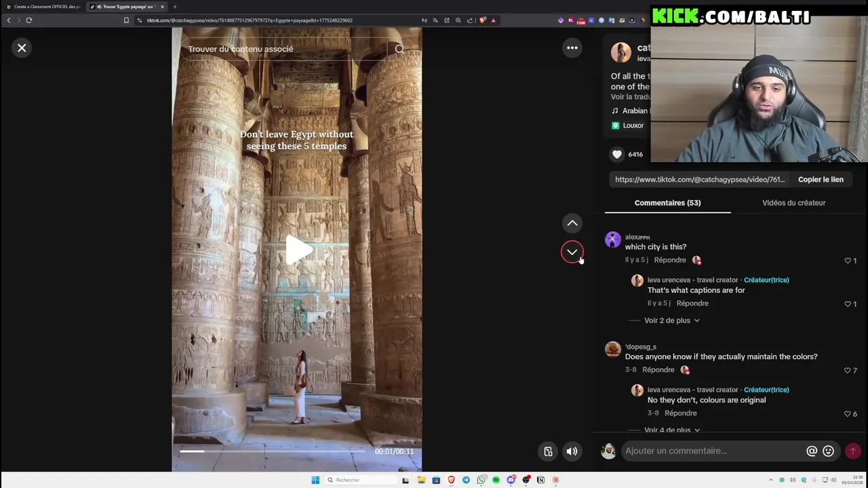The width and height of the screenshot is (868, 488).
Task: Click creator label 'ieva urenceva - travel creator' first reply
Action: tap(692, 280)
